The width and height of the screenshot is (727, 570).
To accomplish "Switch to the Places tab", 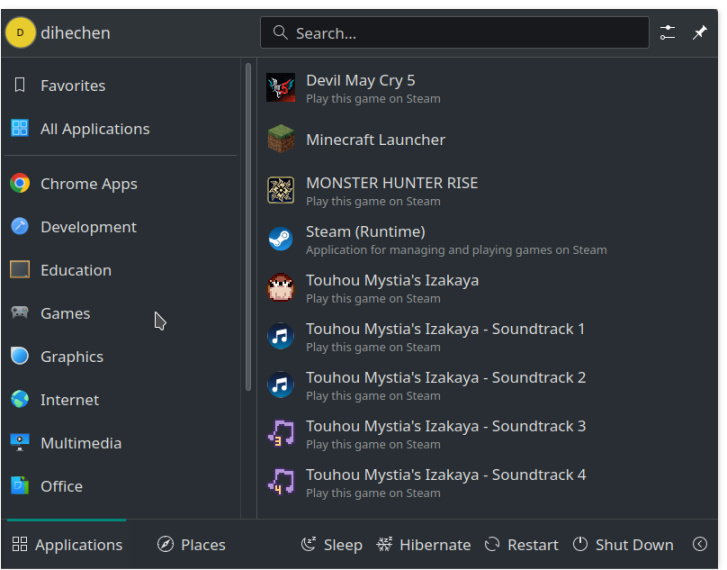I will tap(191, 544).
